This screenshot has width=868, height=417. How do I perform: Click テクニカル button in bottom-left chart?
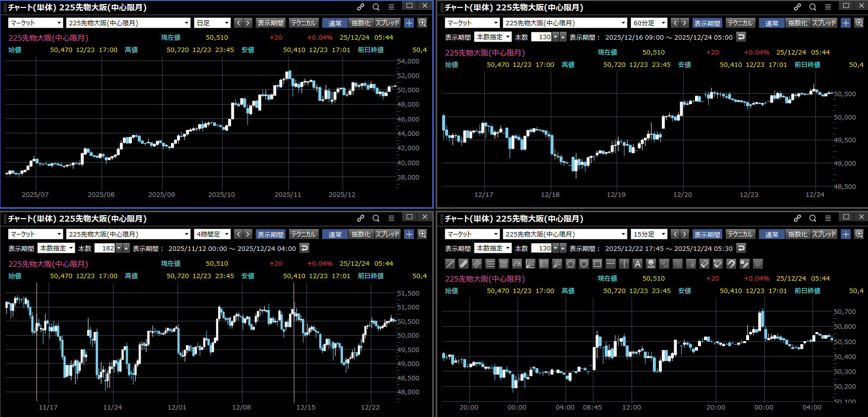[x=303, y=234]
